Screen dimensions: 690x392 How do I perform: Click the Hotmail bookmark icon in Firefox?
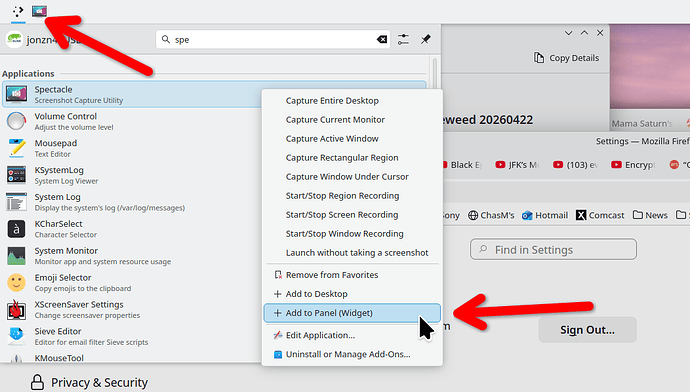click(x=527, y=215)
